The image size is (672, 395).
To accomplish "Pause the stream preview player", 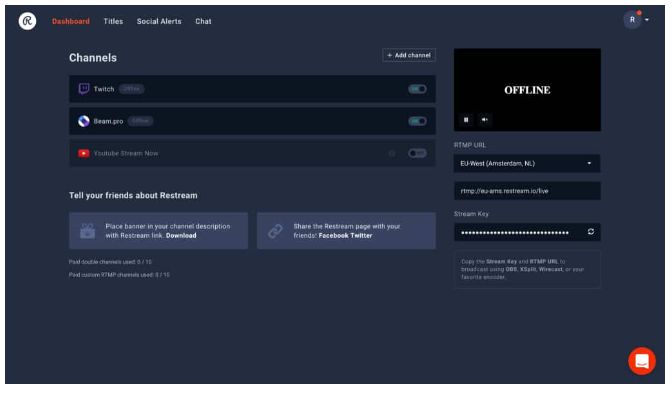I will 466,120.
